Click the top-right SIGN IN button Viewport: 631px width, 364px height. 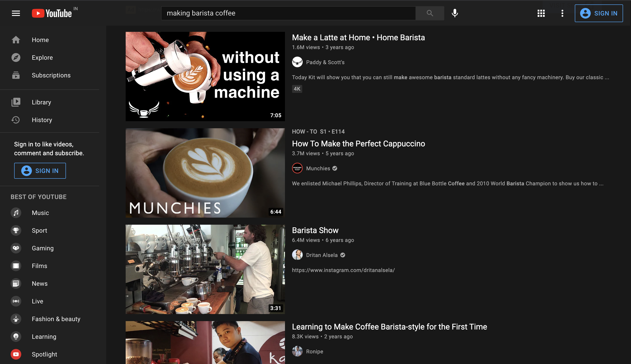598,13
